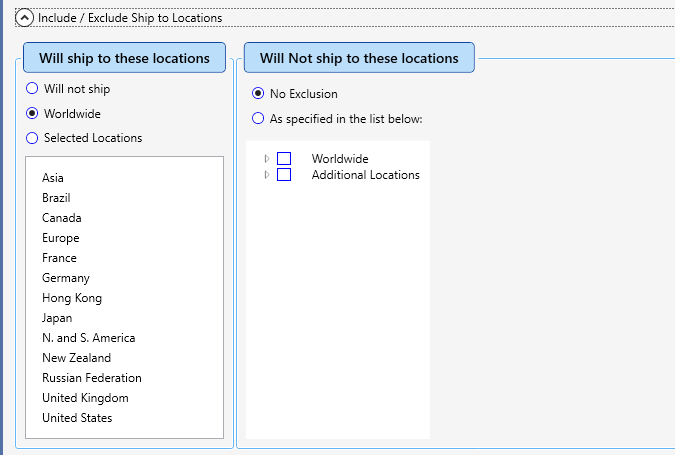The image size is (675, 455).
Task: Expand the Additional Locations tree arrow
Action: 267,174
